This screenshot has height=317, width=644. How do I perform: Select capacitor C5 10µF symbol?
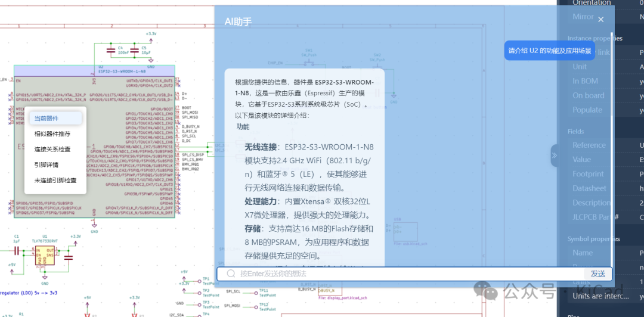134,51
